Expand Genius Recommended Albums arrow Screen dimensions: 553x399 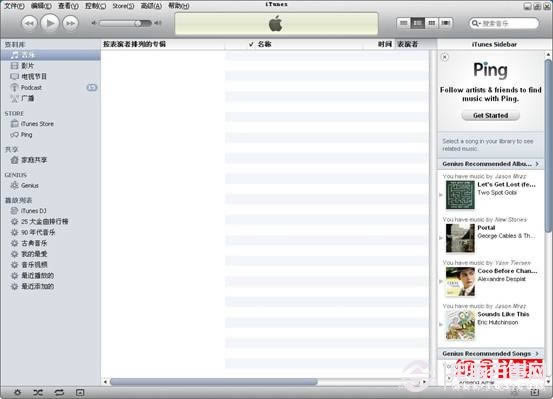(x=537, y=164)
